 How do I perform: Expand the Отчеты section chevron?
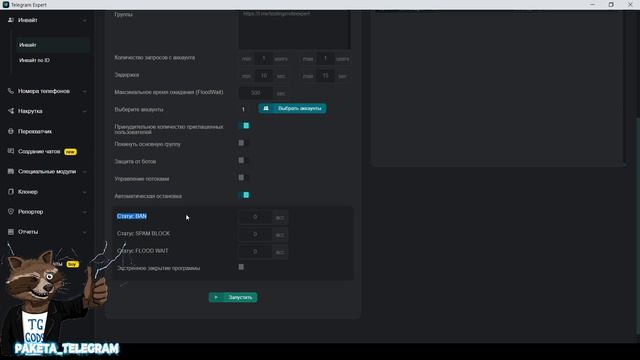(84, 232)
